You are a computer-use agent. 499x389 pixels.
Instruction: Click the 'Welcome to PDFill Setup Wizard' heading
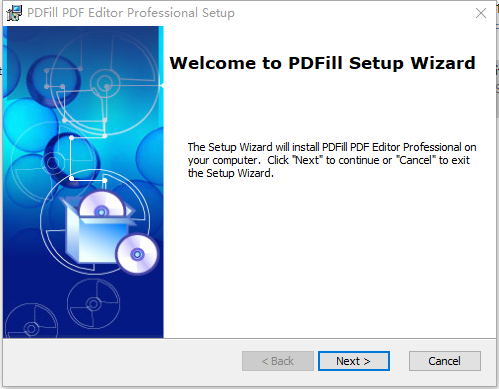pos(322,63)
